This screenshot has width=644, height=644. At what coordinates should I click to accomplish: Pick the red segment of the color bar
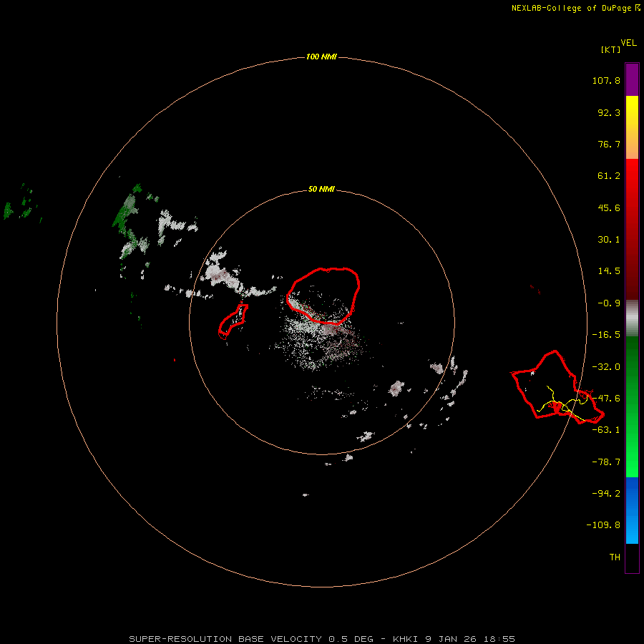coord(632,229)
